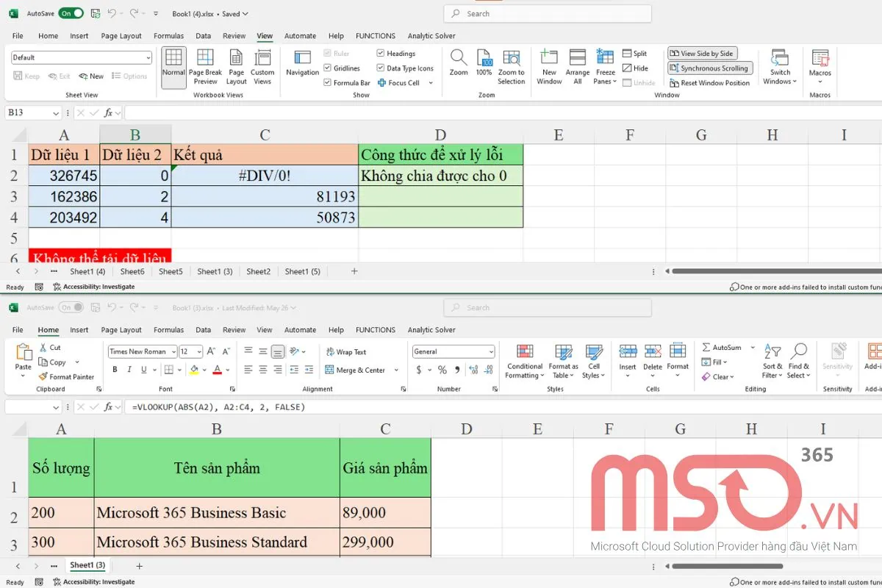Toggle Synchronous Scrolling
Screen dimensions: 882x588
click(x=709, y=68)
